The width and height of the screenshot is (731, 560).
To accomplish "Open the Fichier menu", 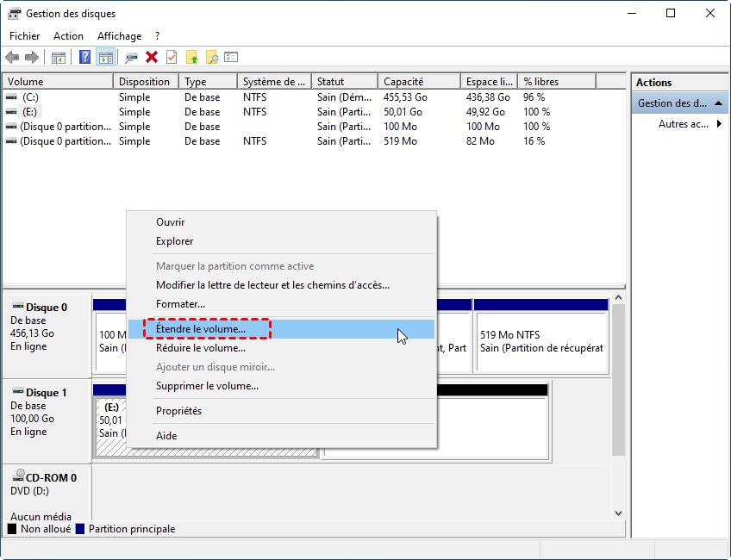I will (25, 36).
